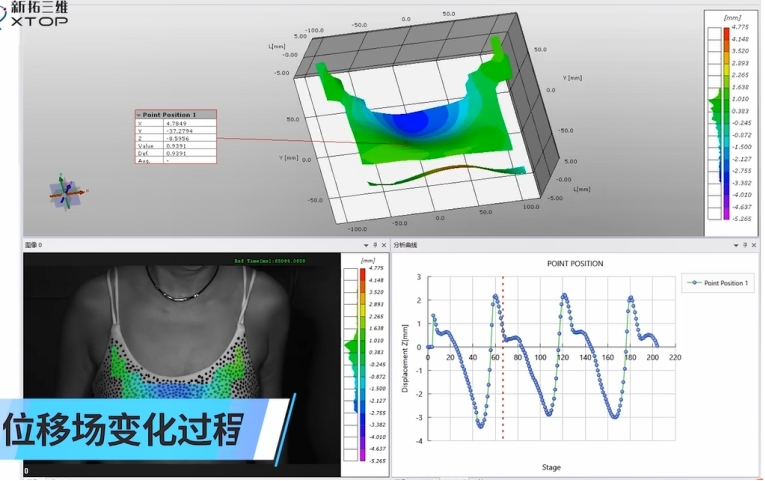
Task: Click the Value row in Point Position box
Action: pos(175,146)
